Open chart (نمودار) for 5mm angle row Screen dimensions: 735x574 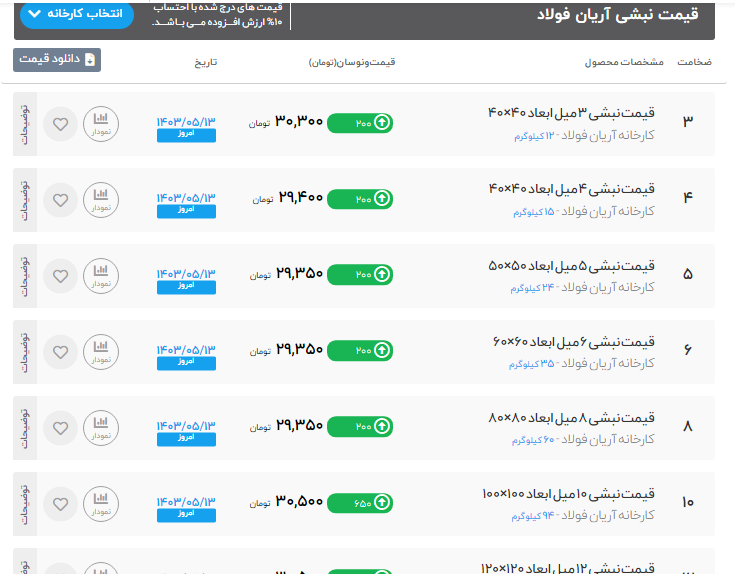pyautogui.click(x=100, y=276)
